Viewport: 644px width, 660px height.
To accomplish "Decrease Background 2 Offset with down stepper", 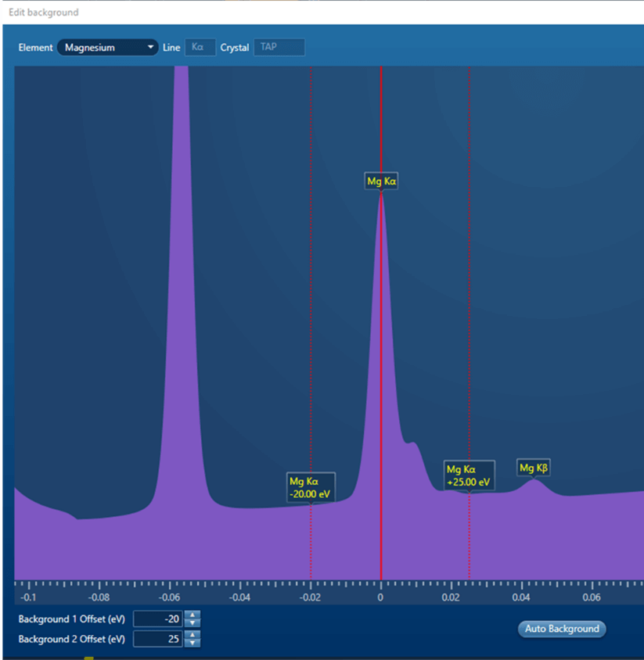I will [x=191, y=643].
